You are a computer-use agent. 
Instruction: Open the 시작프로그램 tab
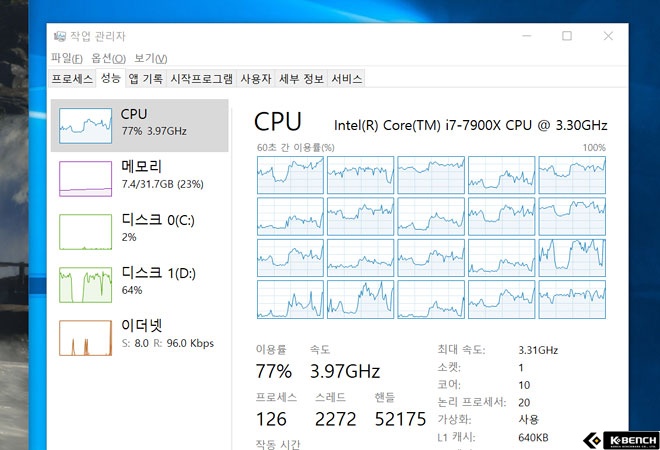pos(202,79)
